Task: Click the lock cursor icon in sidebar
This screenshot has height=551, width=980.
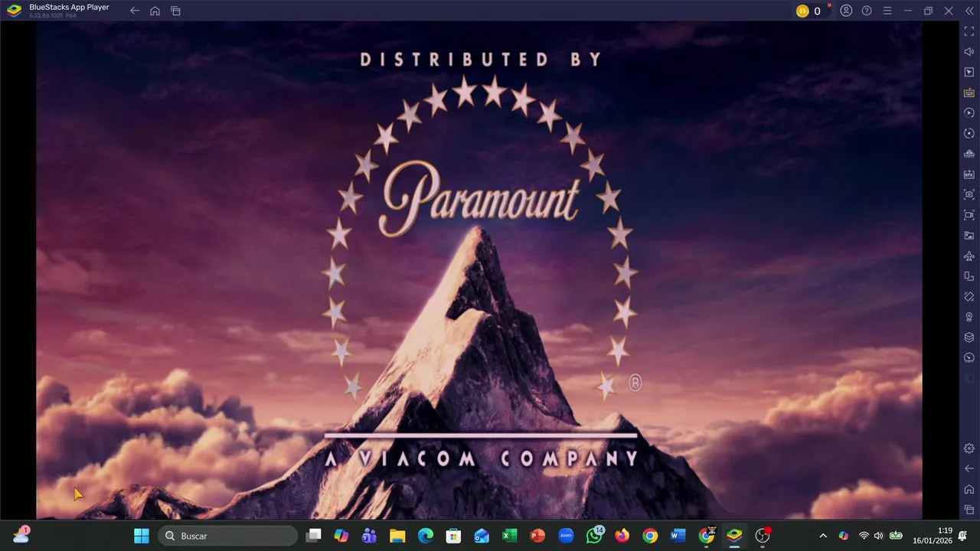Action: pyautogui.click(x=969, y=72)
